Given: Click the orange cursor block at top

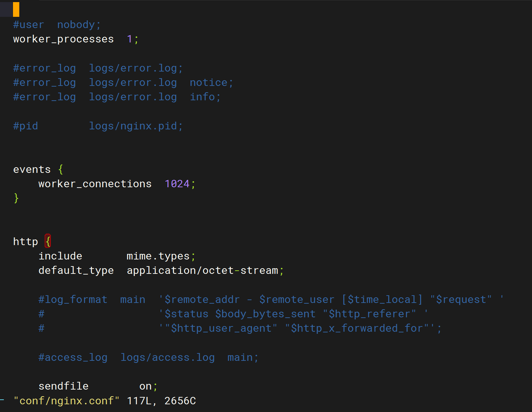Looking at the screenshot, I should [16, 9].
